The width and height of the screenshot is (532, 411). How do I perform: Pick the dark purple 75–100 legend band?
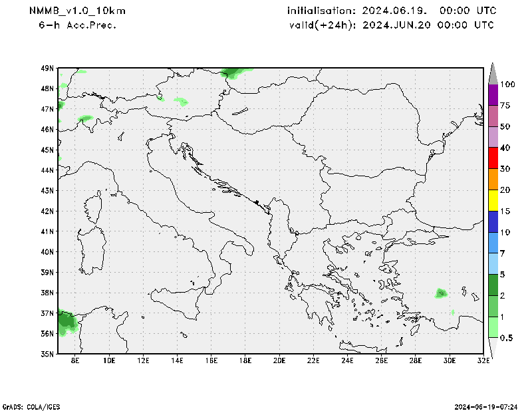493,95
